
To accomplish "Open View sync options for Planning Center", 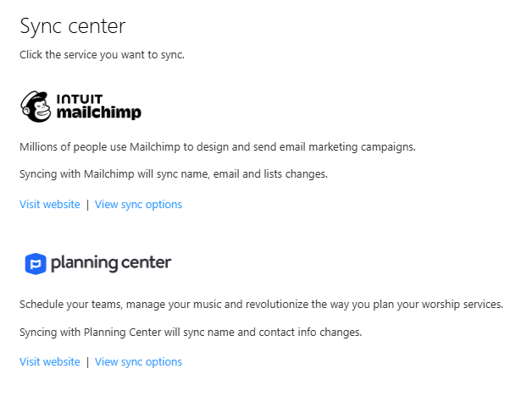I will (x=138, y=362).
